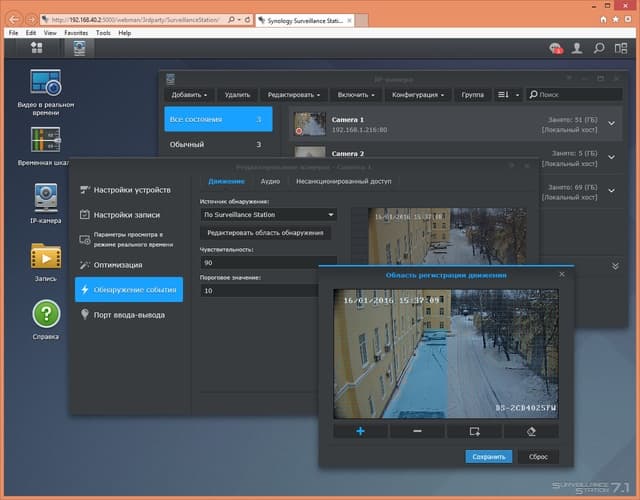Open the Help (Справка) icon

click(46, 315)
